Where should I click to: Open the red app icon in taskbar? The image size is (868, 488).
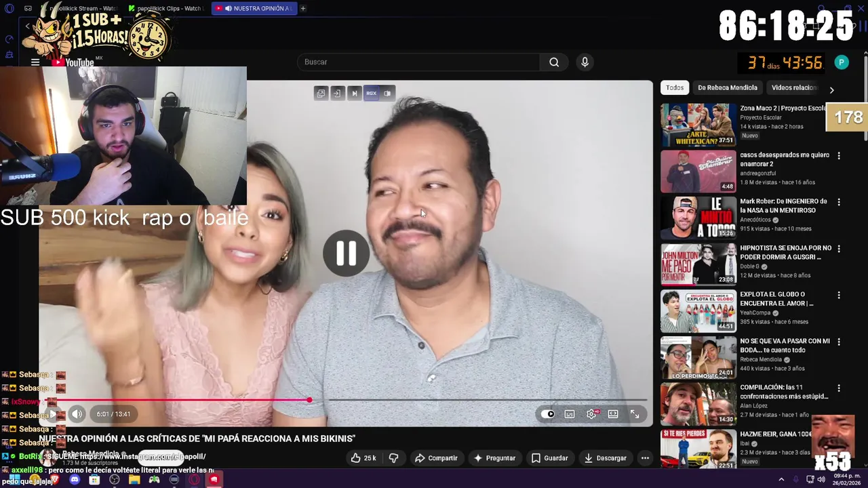[x=214, y=480]
